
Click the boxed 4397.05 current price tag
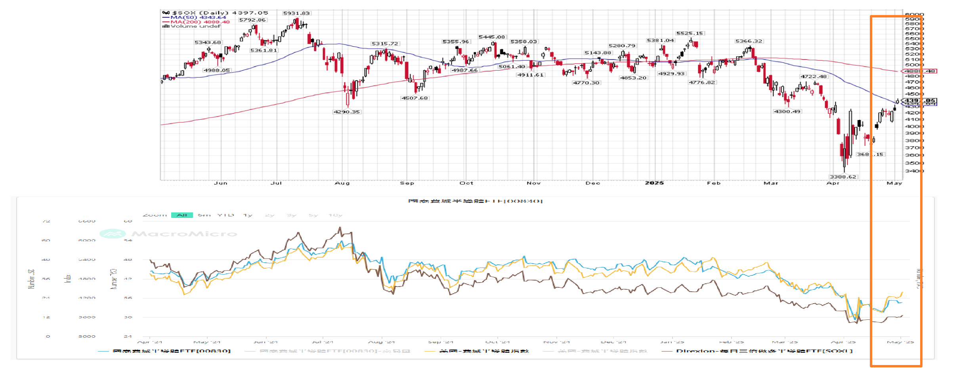coord(920,100)
